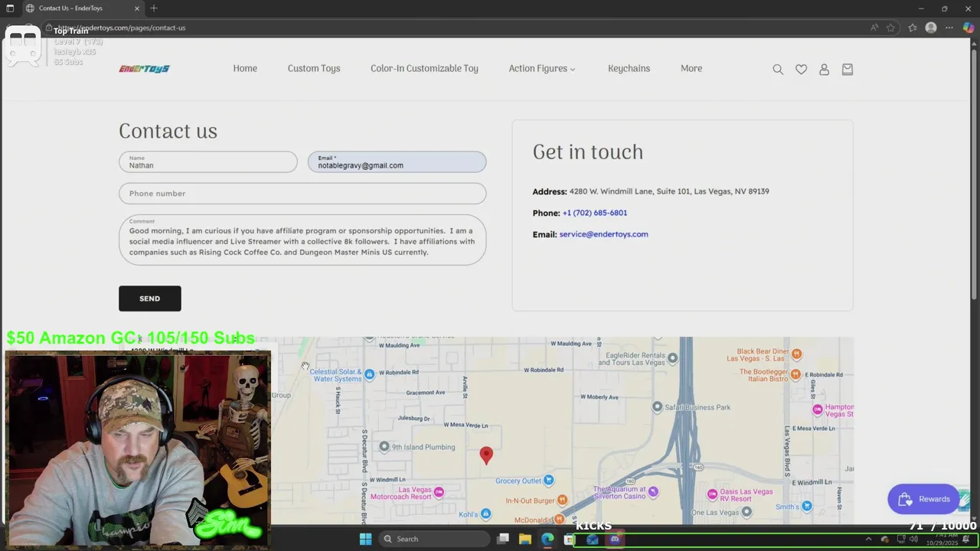This screenshot has width=980, height=551.
Task: Click the Read aloud icon in address bar
Action: click(x=874, y=28)
